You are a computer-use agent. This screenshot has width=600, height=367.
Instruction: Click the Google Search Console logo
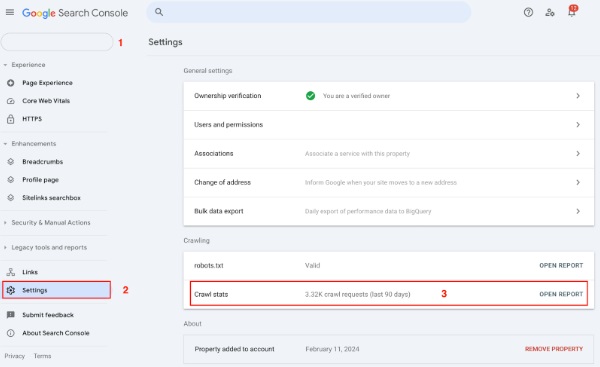tap(75, 13)
